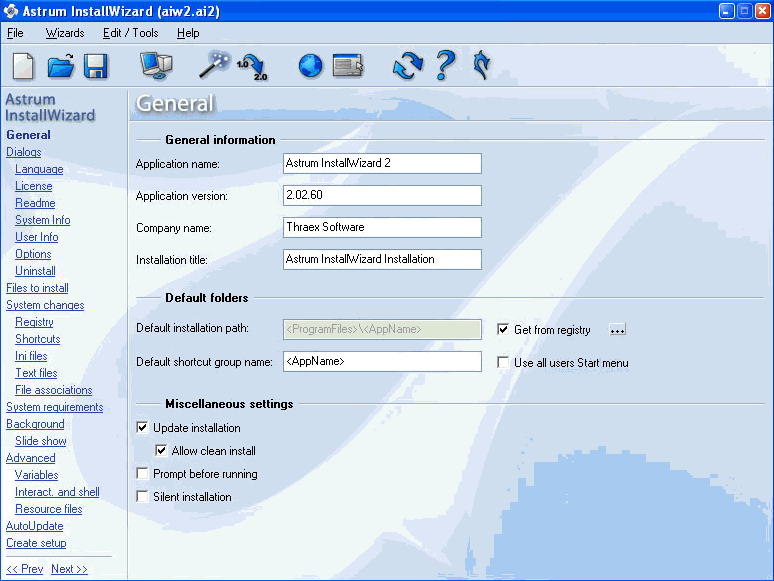Viewport: 774px width, 581px height.
Task: Open the Background link
Action: (35, 424)
